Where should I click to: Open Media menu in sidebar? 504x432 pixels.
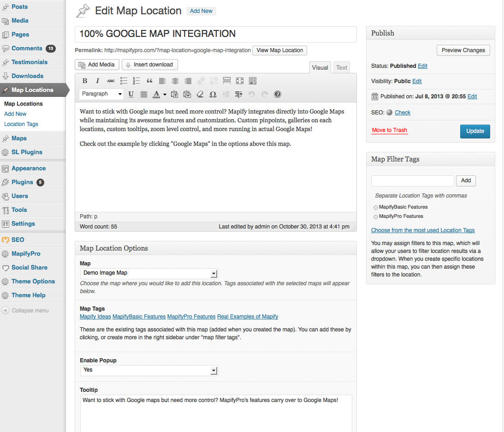coord(20,21)
